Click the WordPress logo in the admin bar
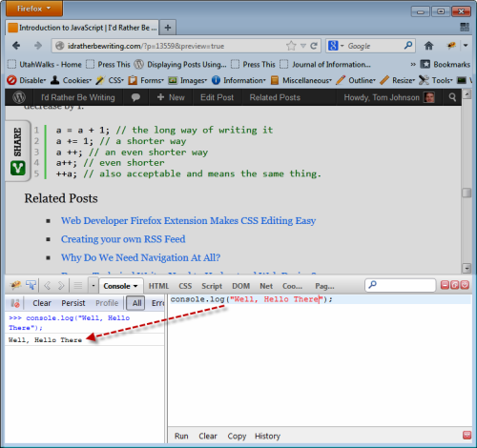Viewport: 477px width, 448px height. coord(19,97)
